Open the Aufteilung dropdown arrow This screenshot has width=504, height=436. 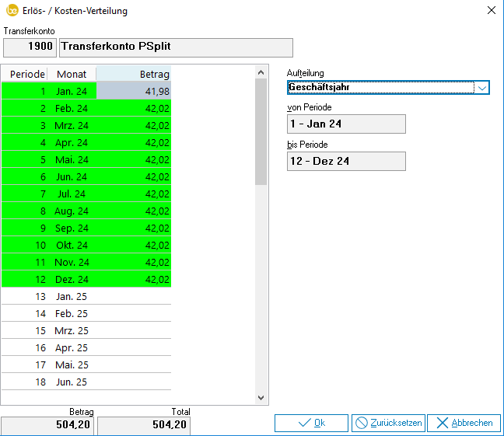(482, 88)
